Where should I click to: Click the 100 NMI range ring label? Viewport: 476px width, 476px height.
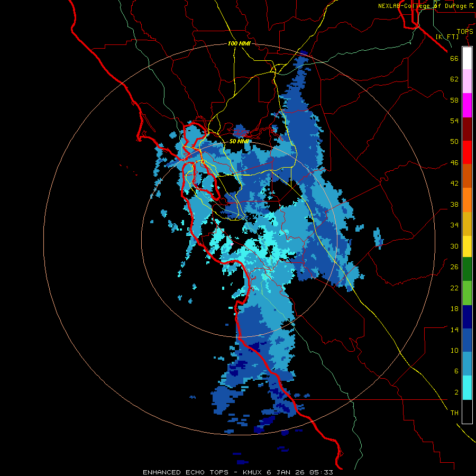[239, 44]
